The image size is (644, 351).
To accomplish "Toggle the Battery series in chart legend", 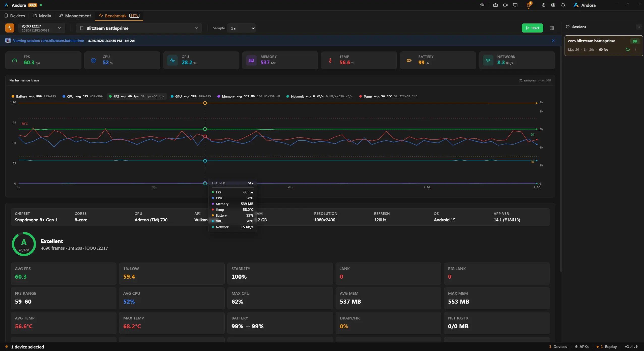I will [34, 96].
